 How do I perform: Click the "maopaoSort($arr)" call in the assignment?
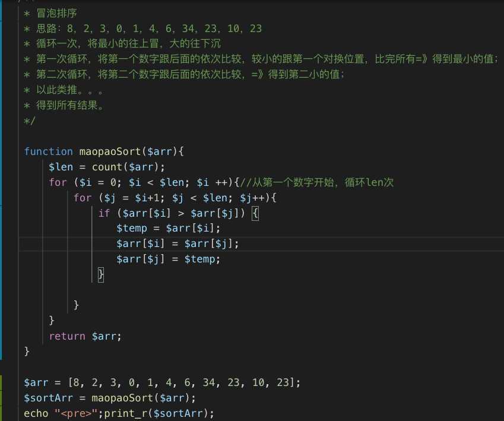coord(141,398)
